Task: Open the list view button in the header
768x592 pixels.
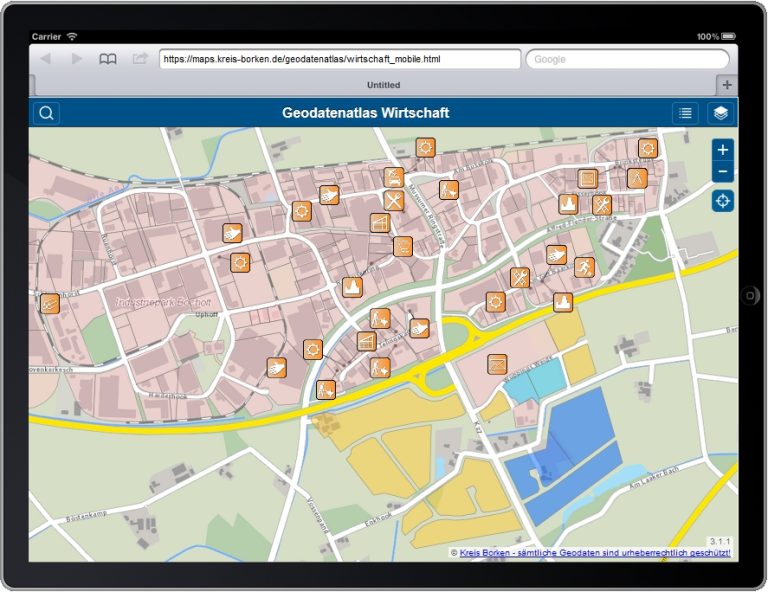Action: (685, 113)
